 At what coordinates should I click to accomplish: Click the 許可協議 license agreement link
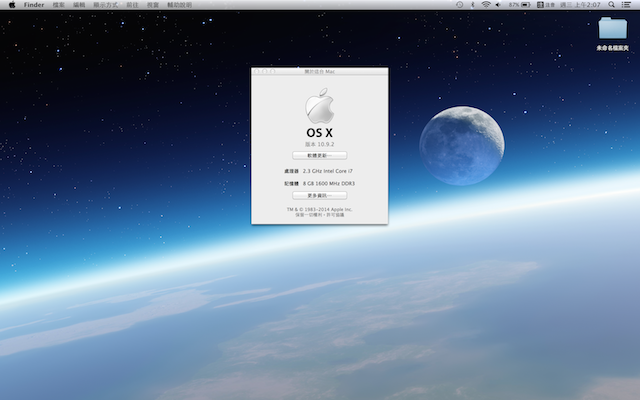335,215
